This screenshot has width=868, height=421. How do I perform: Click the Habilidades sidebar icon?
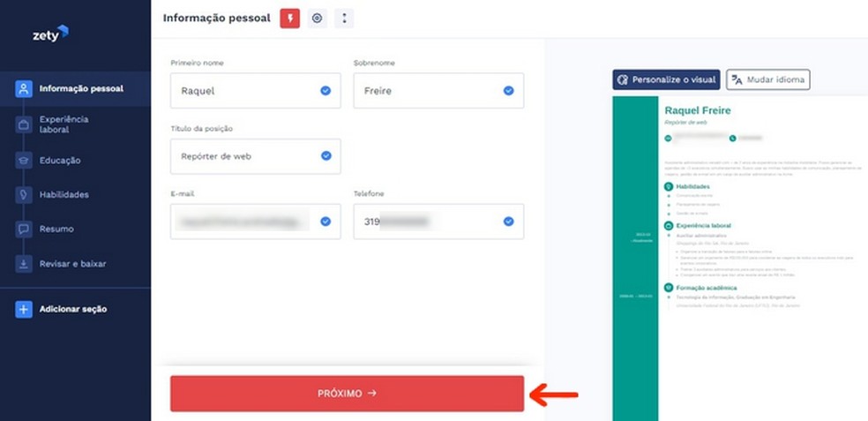pos(24,194)
